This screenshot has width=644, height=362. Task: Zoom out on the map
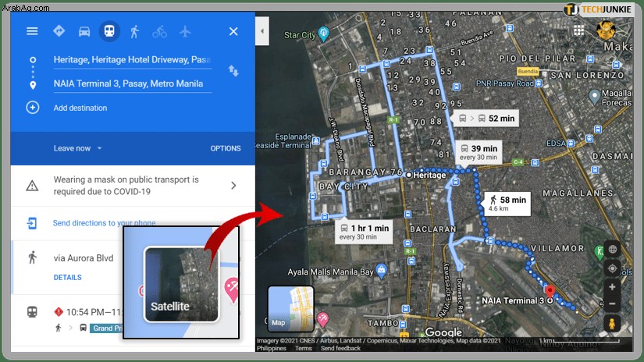point(612,303)
